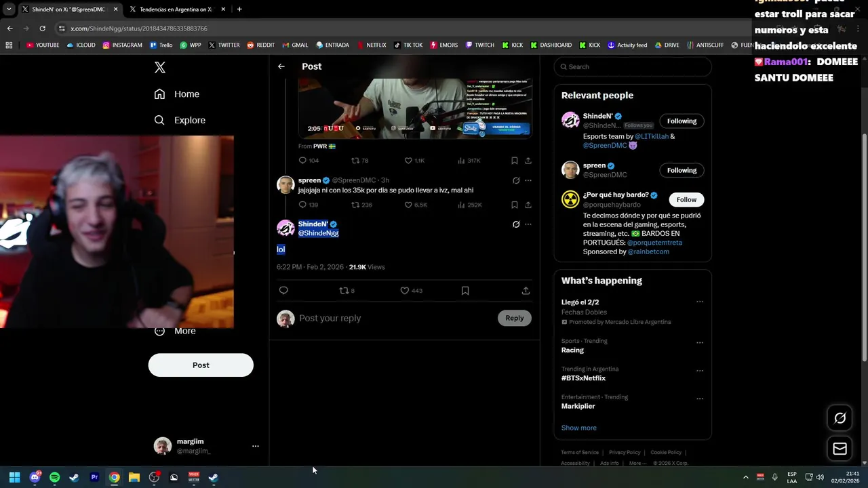Follow ¿Por qué hay bardo?
This screenshot has width=868, height=488.
(686, 199)
